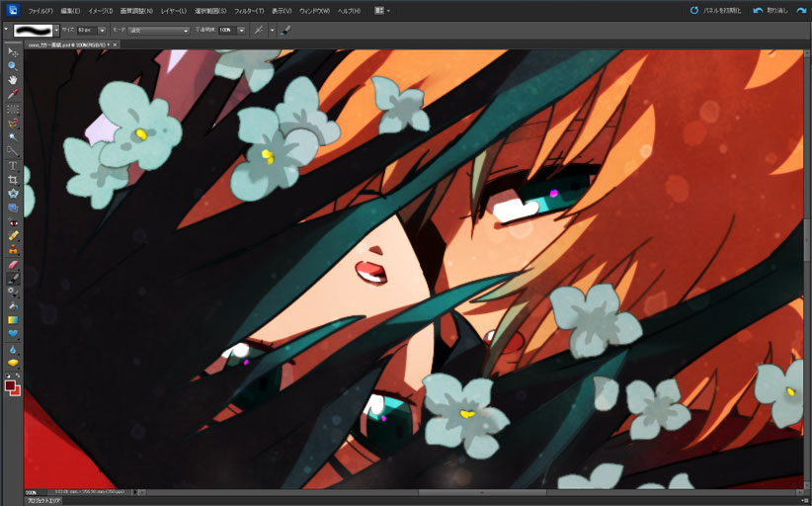Open the foreground color swatch
Screen dimensions: 812x506
pyautogui.click(x=10, y=385)
